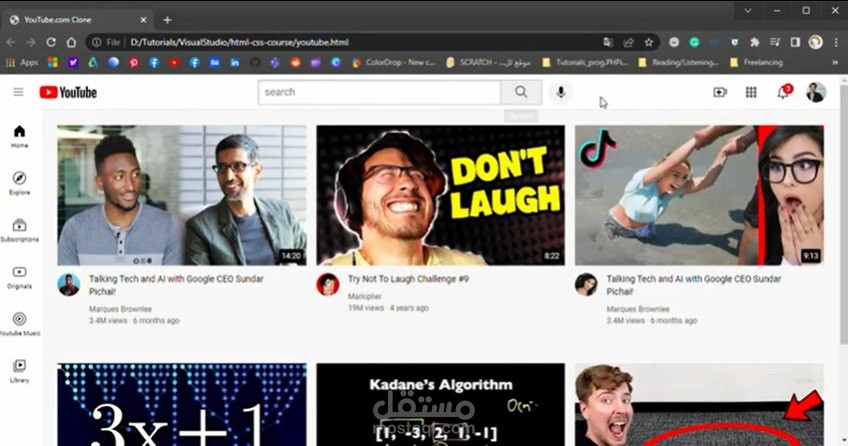Activate voice search microphone
The width and height of the screenshot is (848, 446).
click(561, 92)
